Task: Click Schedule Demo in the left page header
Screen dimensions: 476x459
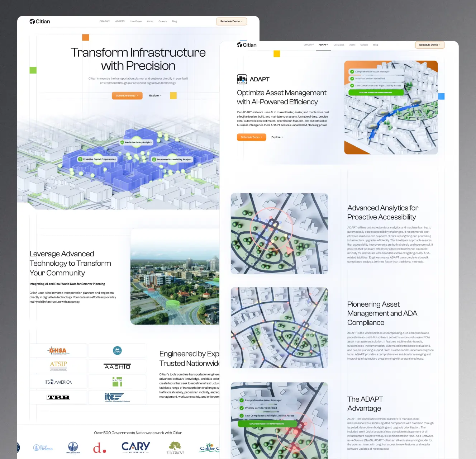Action: pos(232,22)
